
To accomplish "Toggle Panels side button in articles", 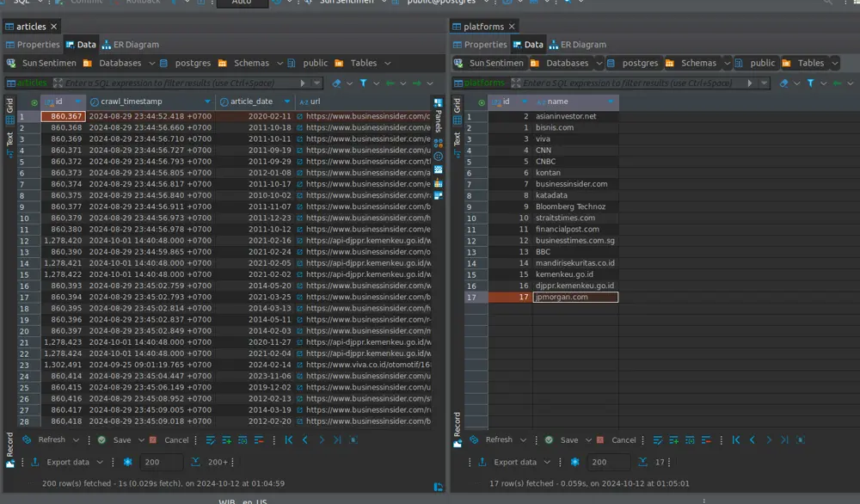I will pos(439,115).
